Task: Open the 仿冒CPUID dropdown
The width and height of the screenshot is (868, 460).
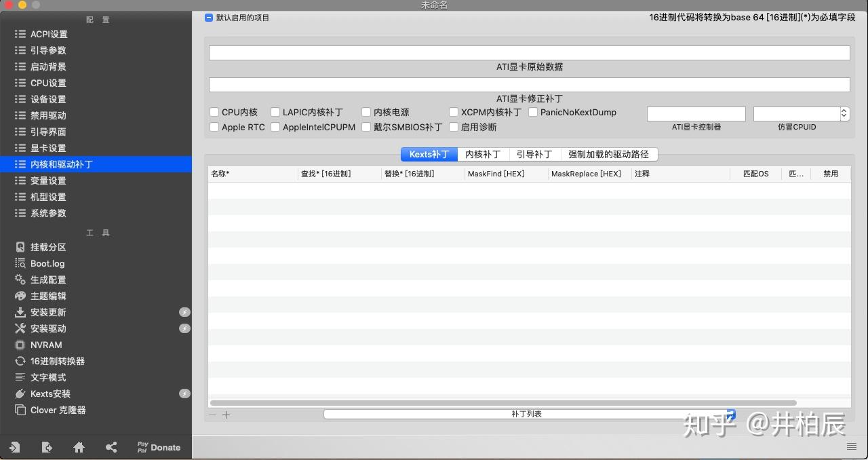Action: tap(797, 113)
